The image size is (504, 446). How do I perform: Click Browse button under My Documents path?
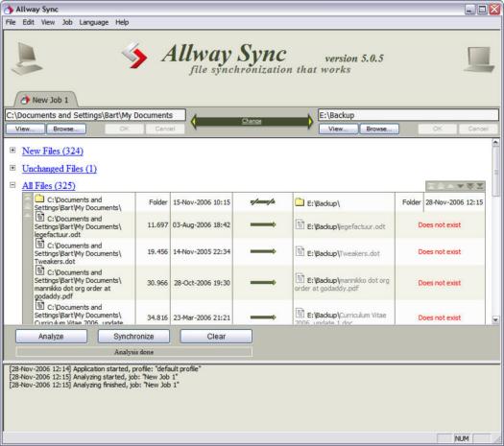point(66,129)
